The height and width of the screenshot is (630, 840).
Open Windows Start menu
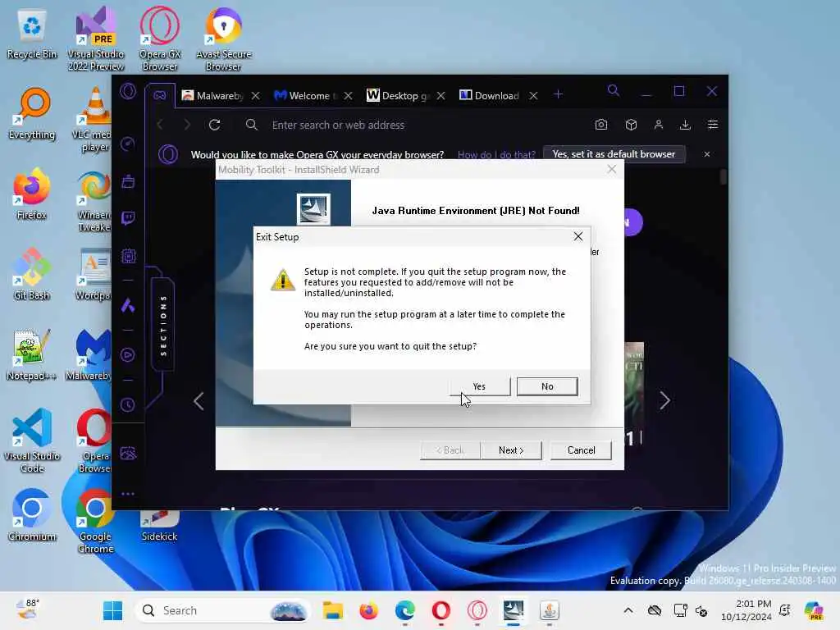112,610
